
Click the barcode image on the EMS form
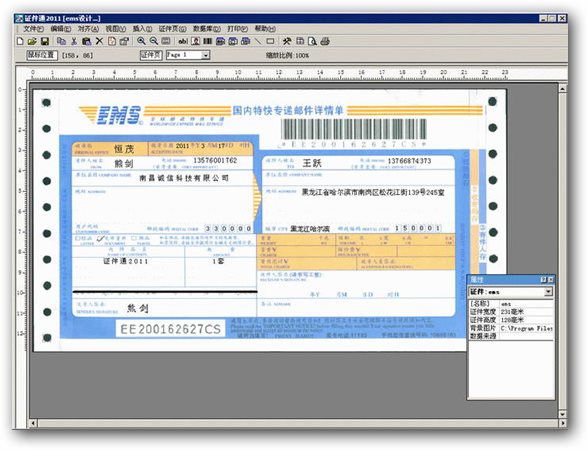tap(354, 129)
